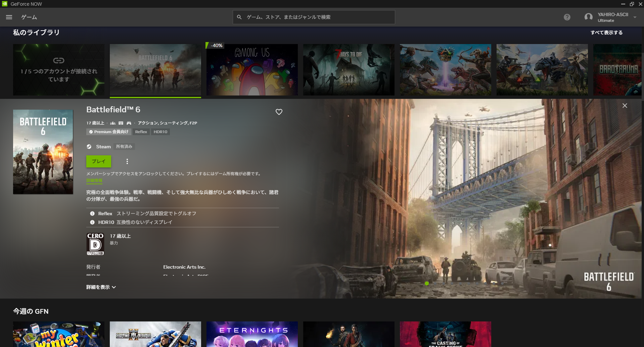Click the Battlefield™ 6 title text
Image resolution: width=644 pixels, height=347 pixels.
(x=113, y=110)
